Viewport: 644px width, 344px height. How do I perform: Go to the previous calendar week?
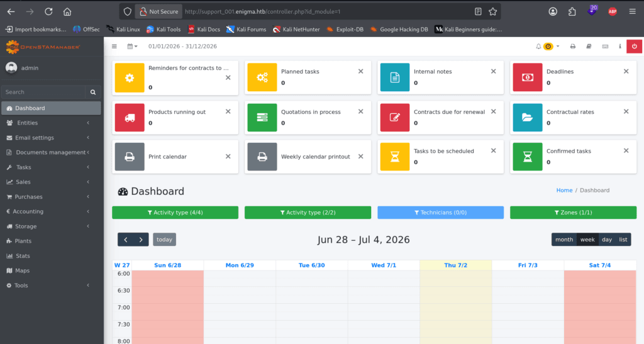coord(125,240)
